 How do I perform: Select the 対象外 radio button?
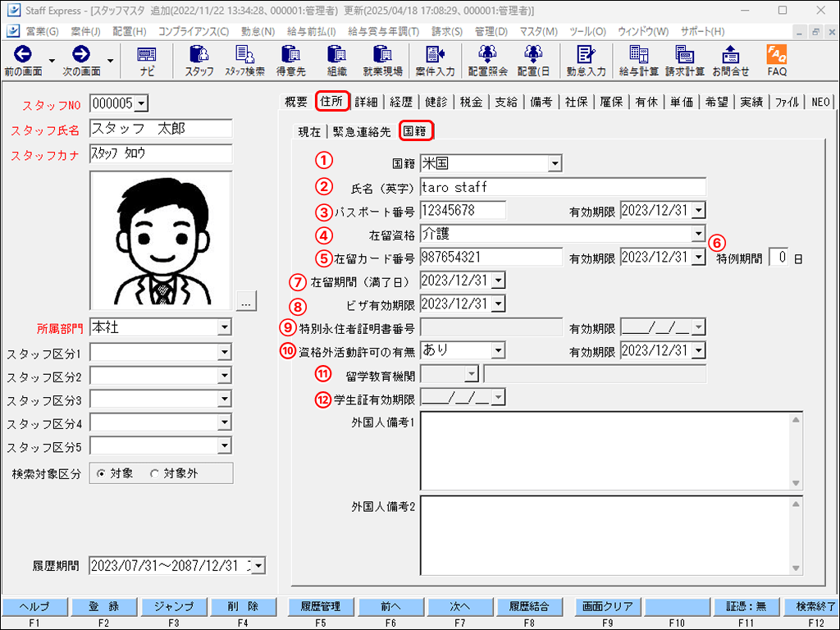(x=153, y=473)
